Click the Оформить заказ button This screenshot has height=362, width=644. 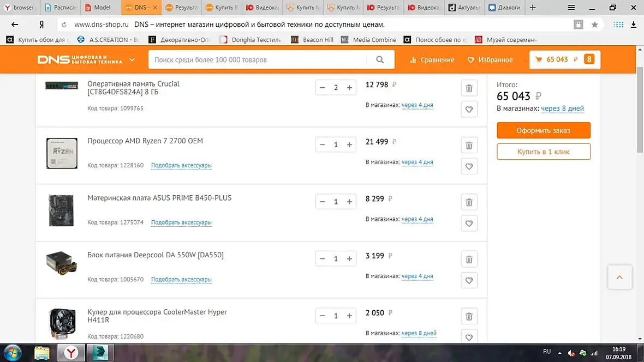pos(544,130)
